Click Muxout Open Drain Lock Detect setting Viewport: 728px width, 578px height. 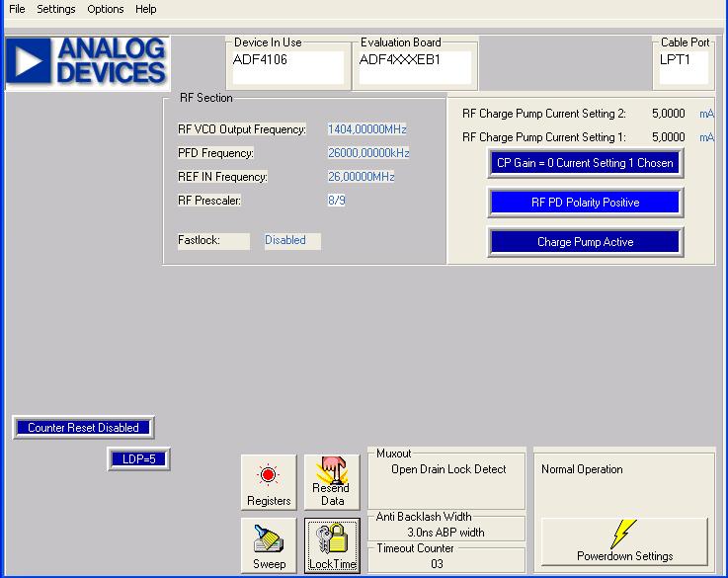pyautogui.click(x=448, y=469)
